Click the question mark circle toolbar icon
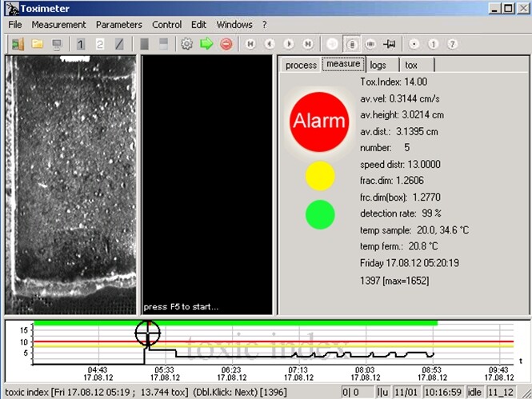Image resolution: width=532 pixels, height=399 pixels. click(x=452, y=44)
